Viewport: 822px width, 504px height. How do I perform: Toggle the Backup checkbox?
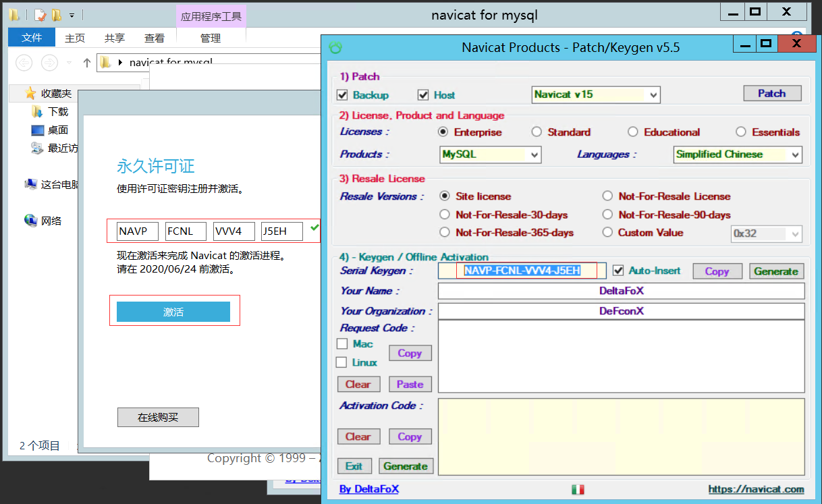click(342, 95)
